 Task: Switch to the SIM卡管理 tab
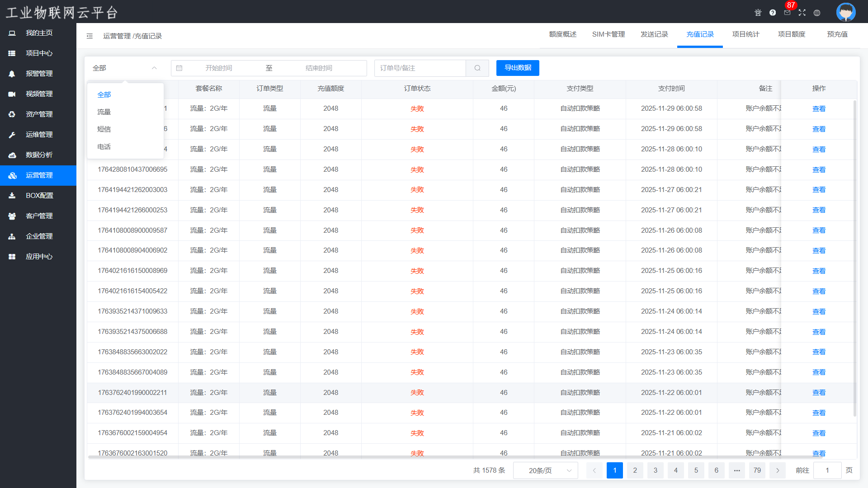(x=609, y=34)
